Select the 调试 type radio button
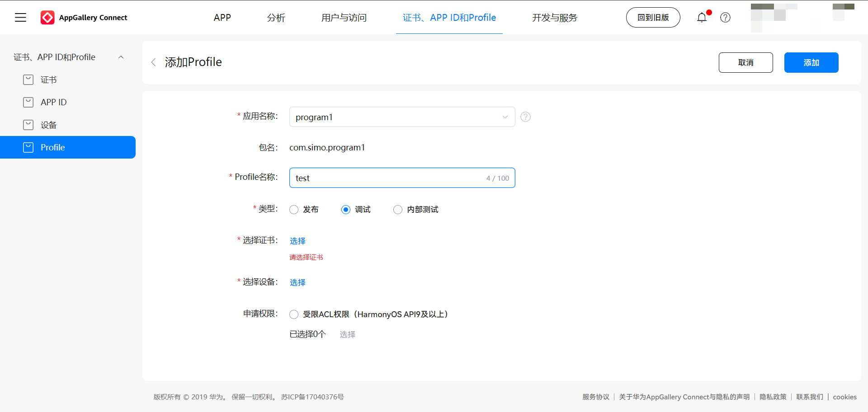The image size is (868, 412). [x=346, y=210]
